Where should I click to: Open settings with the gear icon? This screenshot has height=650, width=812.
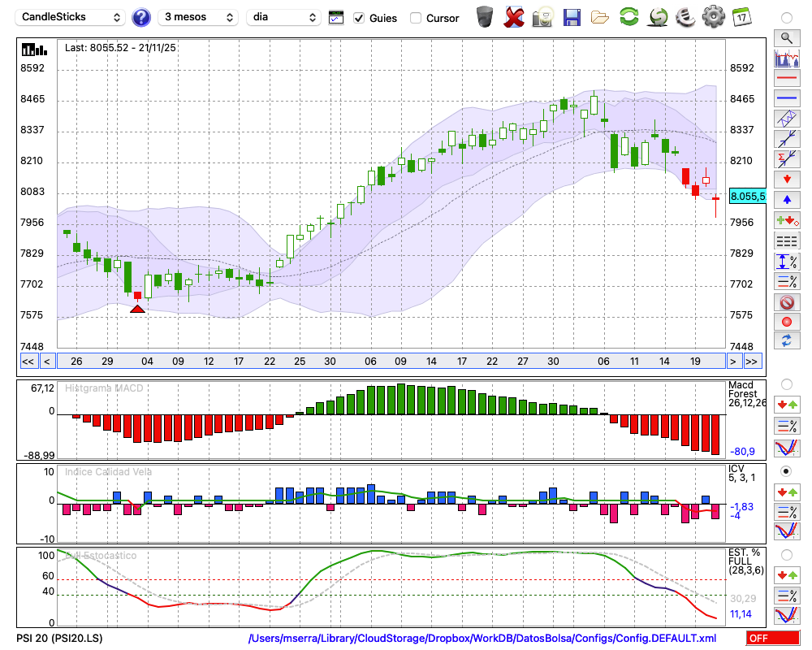[714, 17]
